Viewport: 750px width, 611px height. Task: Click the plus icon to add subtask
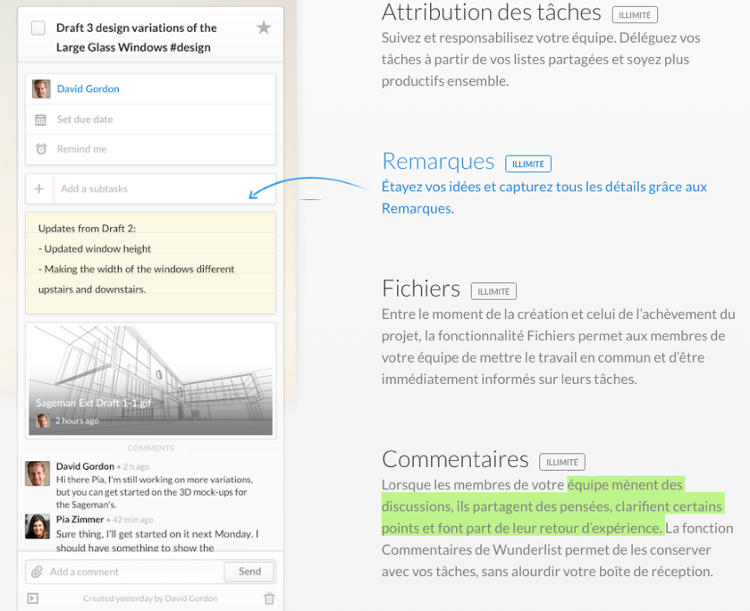[39, 189]
